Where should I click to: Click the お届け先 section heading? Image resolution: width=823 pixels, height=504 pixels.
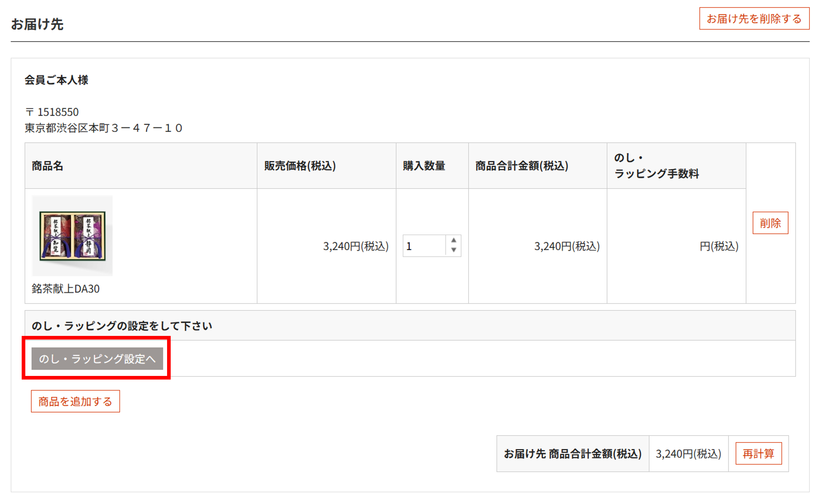click(x=37, y=24)
